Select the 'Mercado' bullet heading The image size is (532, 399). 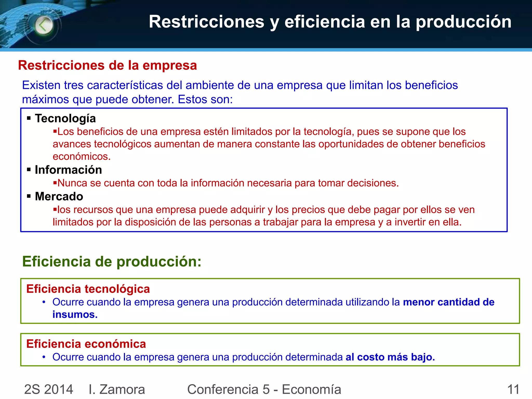[59, 196]
